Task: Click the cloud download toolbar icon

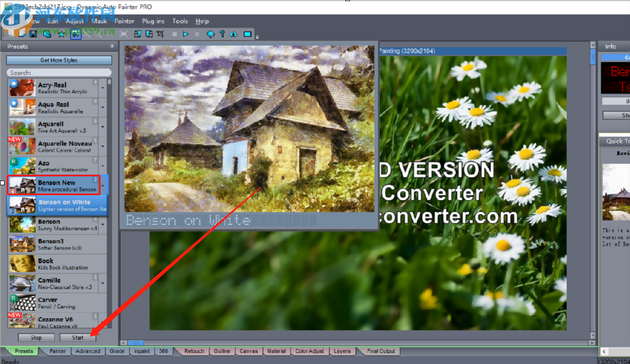Action: (234, 34)
